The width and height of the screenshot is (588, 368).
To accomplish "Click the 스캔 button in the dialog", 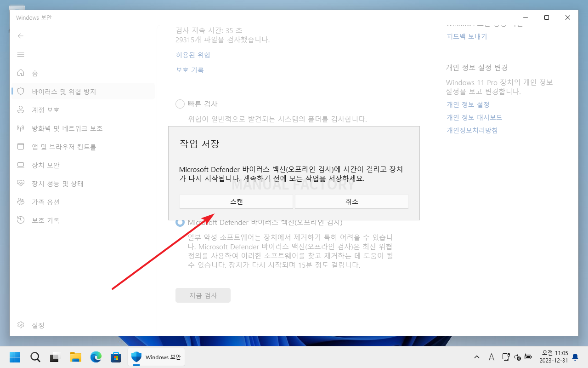I will tap(236, 201).
